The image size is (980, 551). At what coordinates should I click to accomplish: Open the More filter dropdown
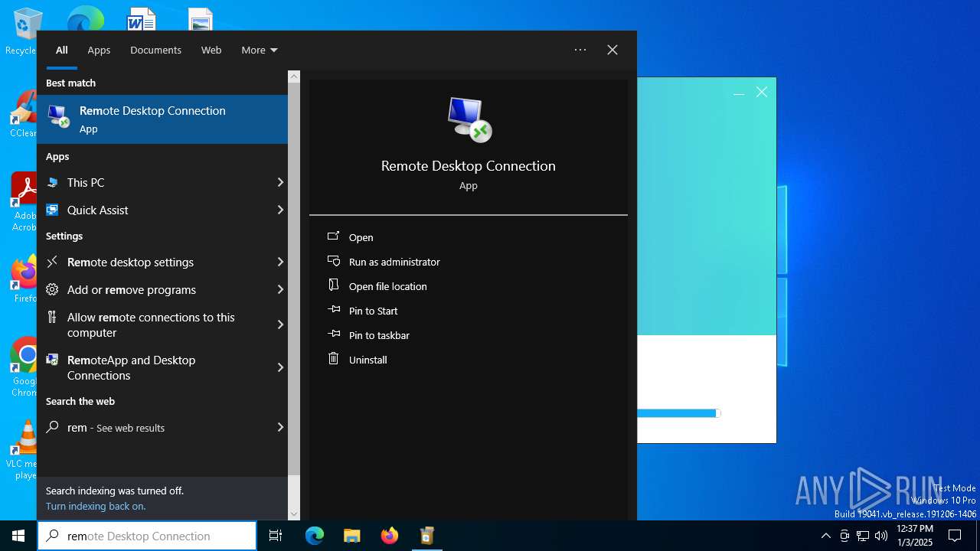[260, 50]
